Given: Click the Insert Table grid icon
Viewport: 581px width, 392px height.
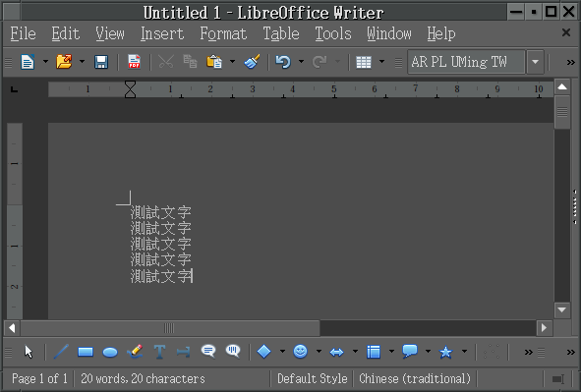Looking at the screenshot, I should tap(364, 62).
